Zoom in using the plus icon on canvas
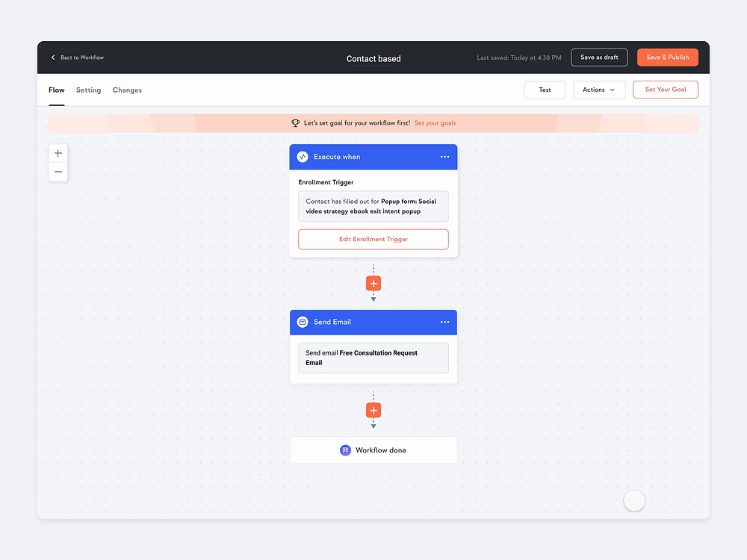Screen dimensions: 747x560 coord(58,152)
